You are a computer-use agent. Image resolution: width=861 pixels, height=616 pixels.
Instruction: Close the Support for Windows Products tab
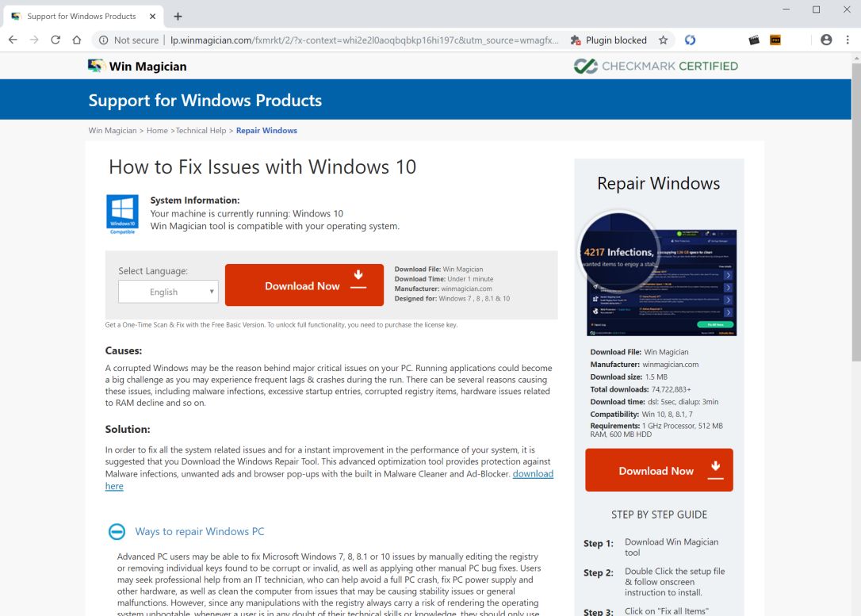point(153,17)
